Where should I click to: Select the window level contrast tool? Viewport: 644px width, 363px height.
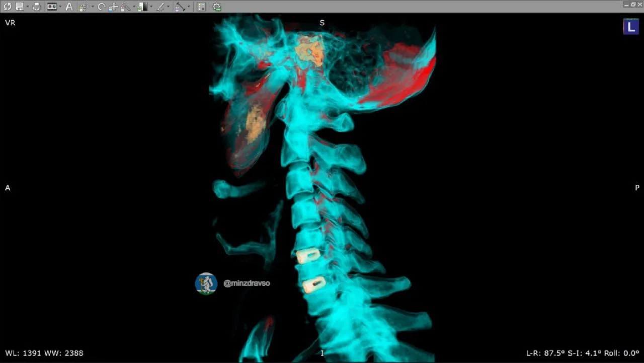pos(143,7)
